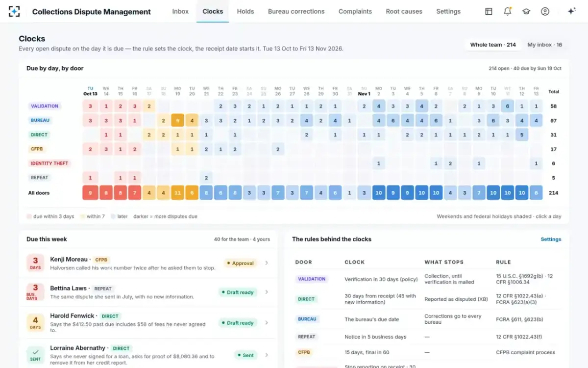This screenshot has width=588, height=368.
Task: Click the DIRECT door label in the heatmap
Action: click(39, 134)
